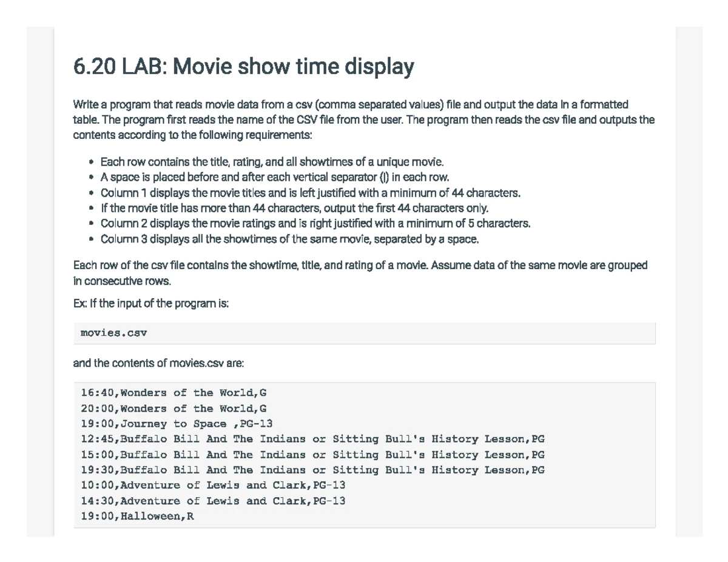Screen dimensions: 728x562
Task: Click the "10:00,Adventure of Lewis and Clark" line
Action: [213, 486]
